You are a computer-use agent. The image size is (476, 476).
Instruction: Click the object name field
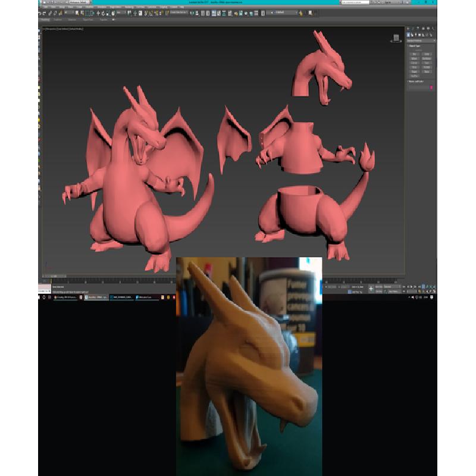418,87
